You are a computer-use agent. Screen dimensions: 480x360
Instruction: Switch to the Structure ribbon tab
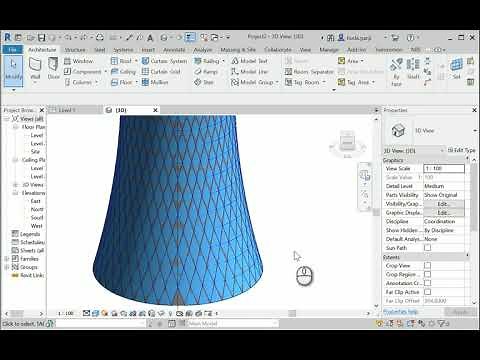pyautogui.click(x=75, y=50)
